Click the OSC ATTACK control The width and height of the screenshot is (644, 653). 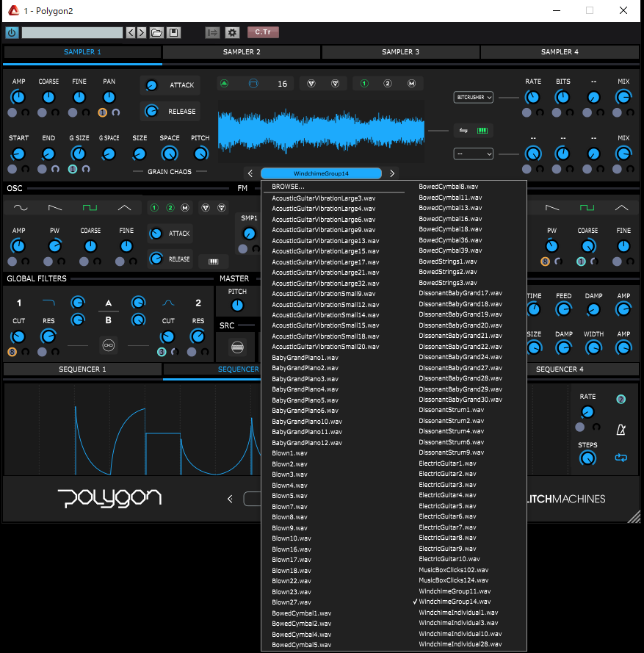170,234
